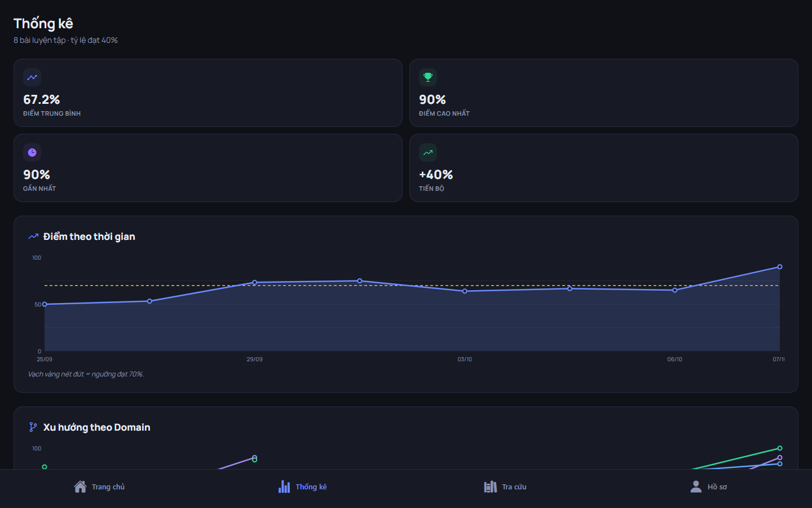Switch to the Tra cứu tab
Image resolution: width=812 pixels, height=508 pixels.
[x=505, y=487]
